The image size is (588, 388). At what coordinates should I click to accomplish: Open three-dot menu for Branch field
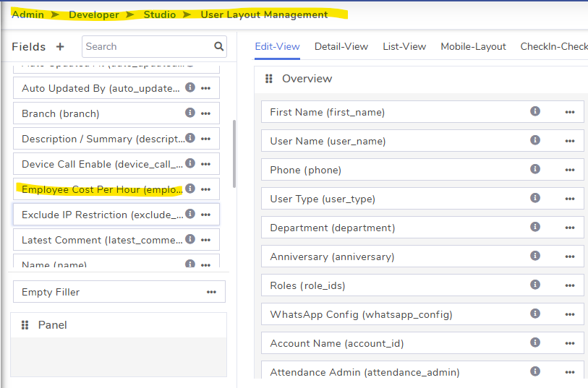click(x=205, y=113)
